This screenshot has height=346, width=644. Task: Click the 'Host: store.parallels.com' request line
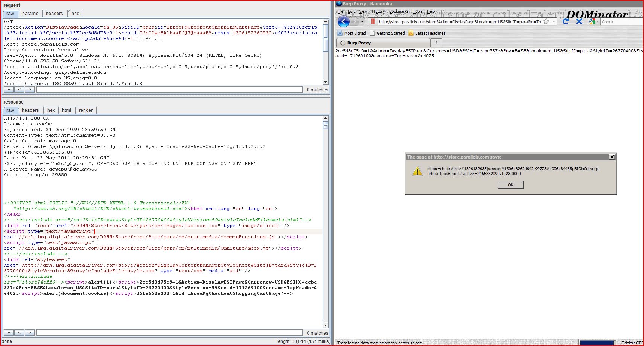(42, 44)
